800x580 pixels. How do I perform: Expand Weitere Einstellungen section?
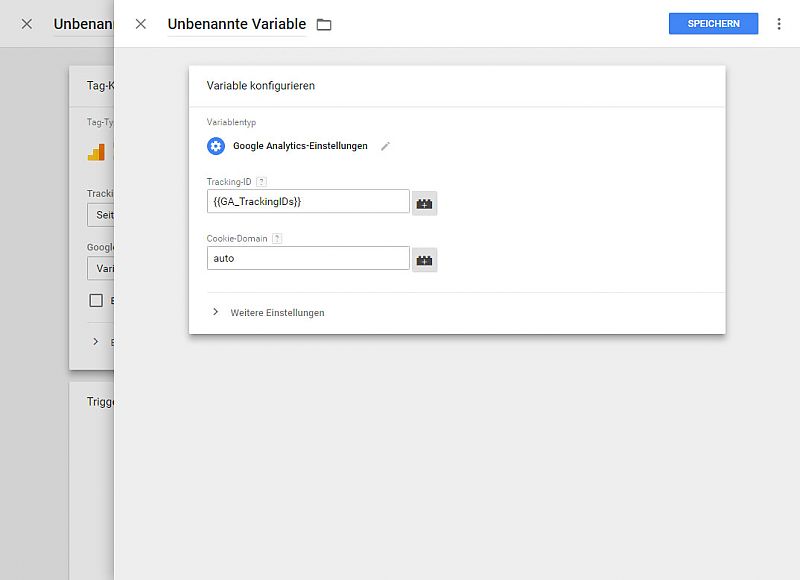tap(268, 312)
